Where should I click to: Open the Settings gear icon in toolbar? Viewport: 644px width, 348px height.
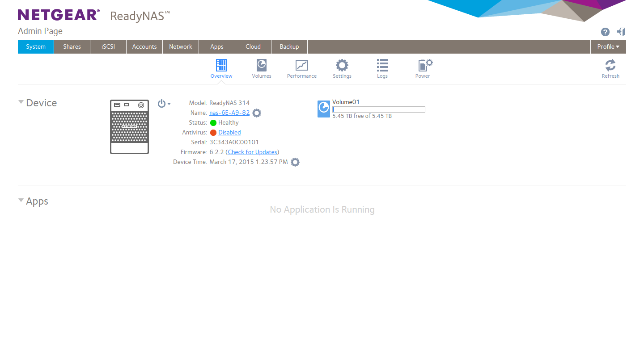pyautogui.click(x=342, y=66)
